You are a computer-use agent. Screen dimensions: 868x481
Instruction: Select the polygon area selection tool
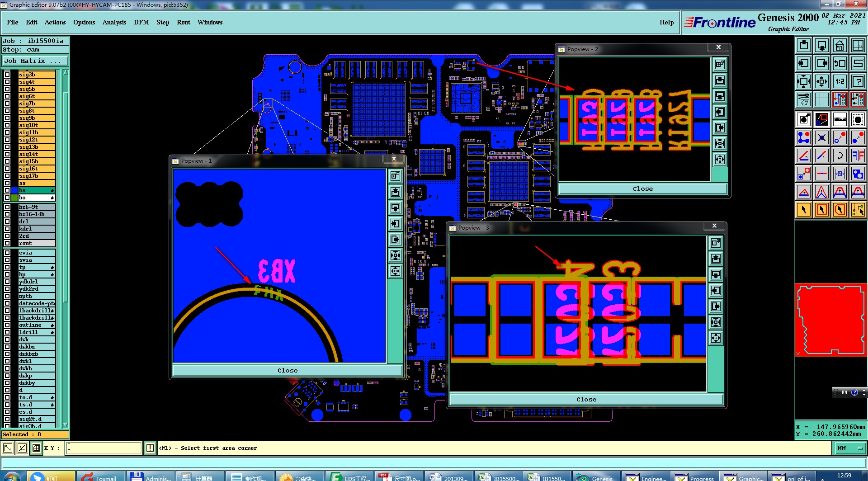click(840, 210)
